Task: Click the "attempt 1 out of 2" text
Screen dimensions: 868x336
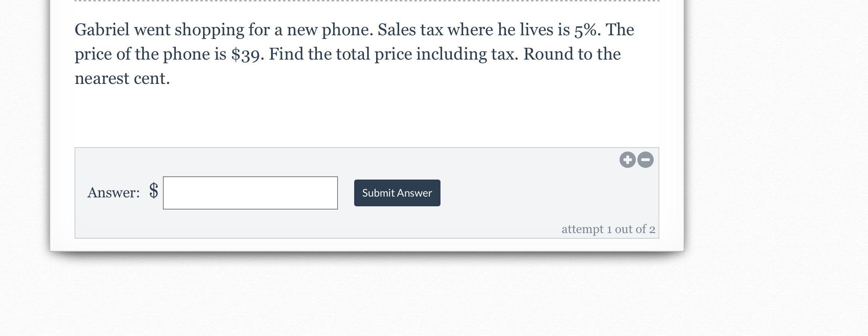Action: [608, 229]
